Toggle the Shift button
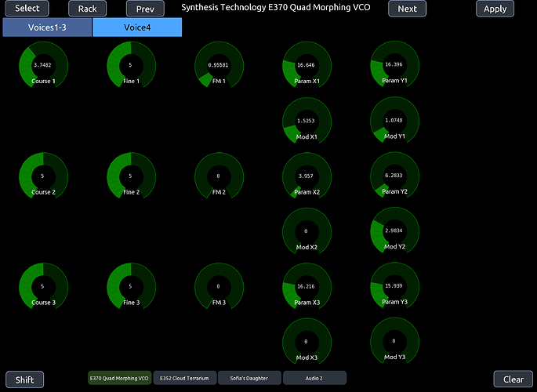The height and width of the screenshot is (392, 537). coord(25,379)
